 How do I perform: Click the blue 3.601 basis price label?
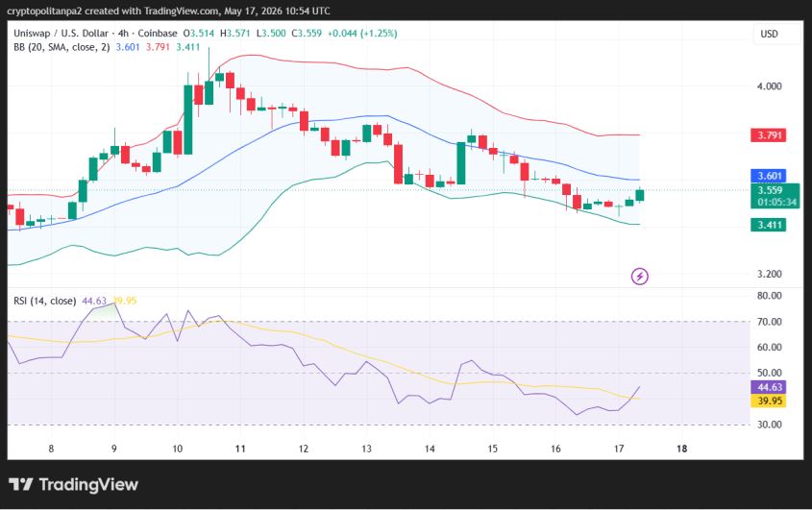[x=769, y=176]
